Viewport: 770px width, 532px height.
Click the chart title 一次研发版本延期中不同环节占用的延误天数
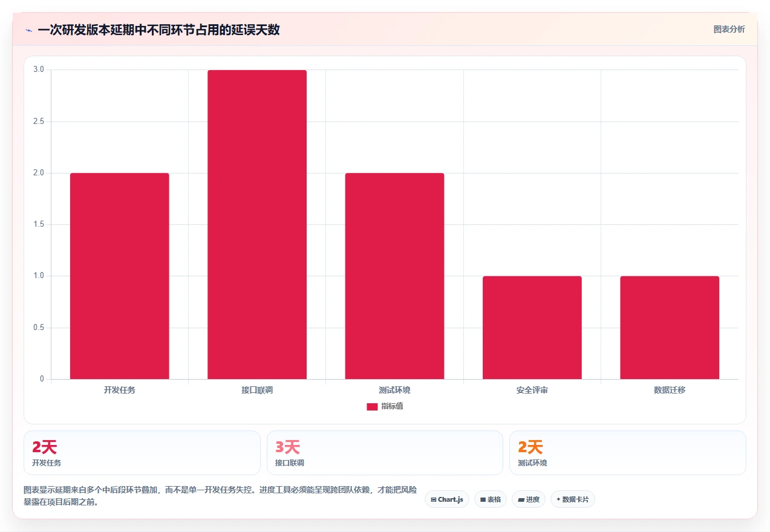tap(158, 30)
